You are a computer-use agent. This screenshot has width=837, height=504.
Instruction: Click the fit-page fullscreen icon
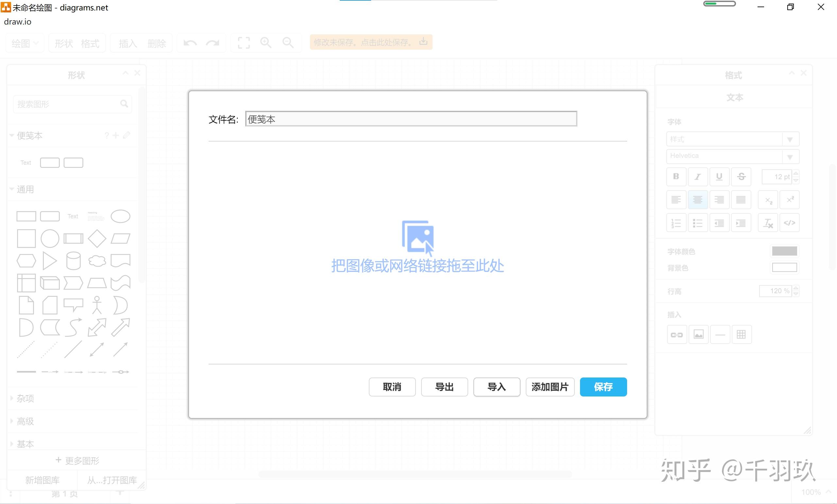(244, 43)
